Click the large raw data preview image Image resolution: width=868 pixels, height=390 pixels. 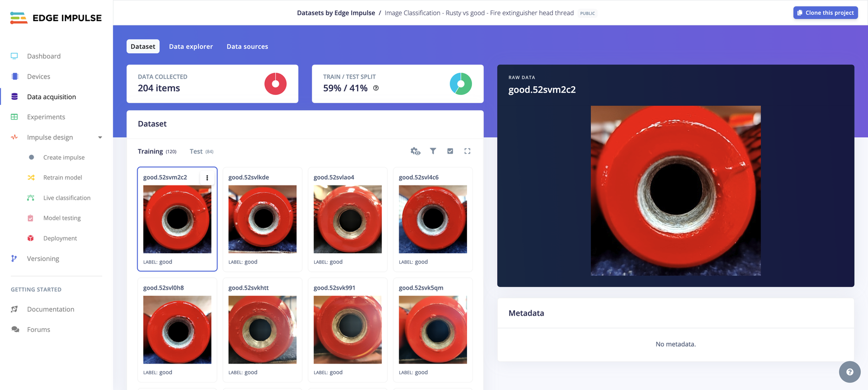pos(675,190)
